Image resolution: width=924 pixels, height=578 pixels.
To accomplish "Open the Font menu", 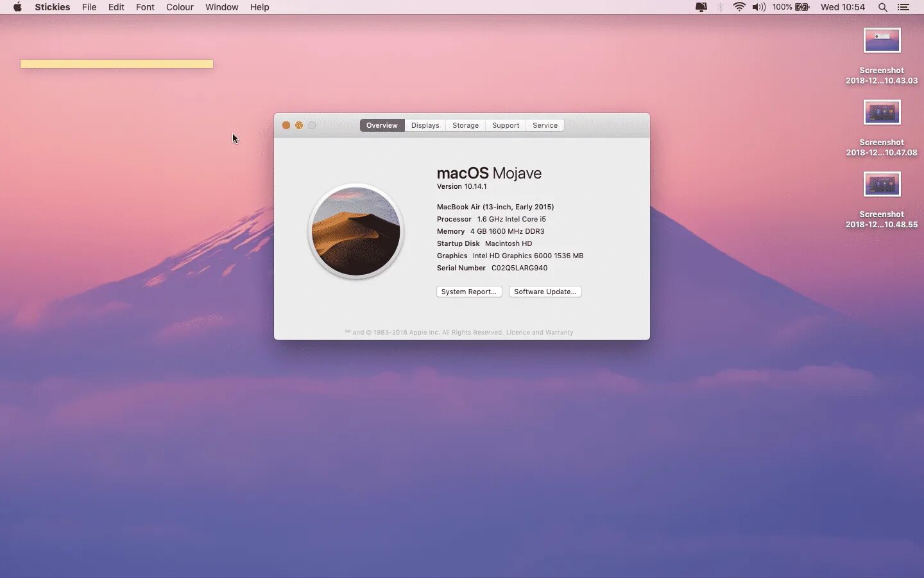I will [145, 7].
